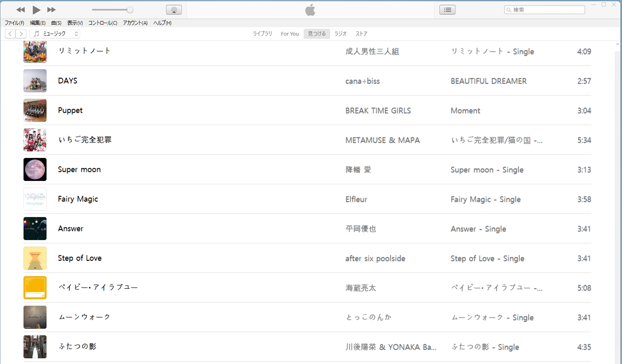Image resolution: width=622 pixels, height=364 pixels.
Task: Open the ストア tab
Action: [x=361, y=34]
